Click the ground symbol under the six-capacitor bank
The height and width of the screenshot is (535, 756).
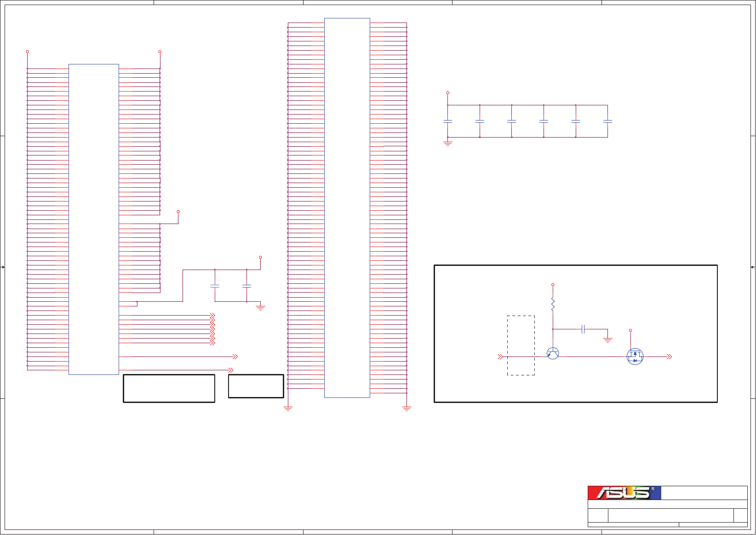click(x=447, y=144)
